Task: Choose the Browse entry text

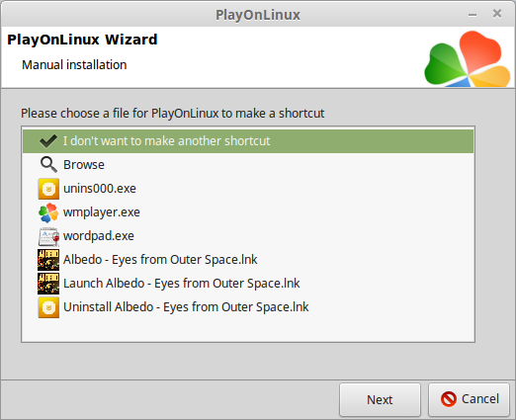Action: point(84,165)
